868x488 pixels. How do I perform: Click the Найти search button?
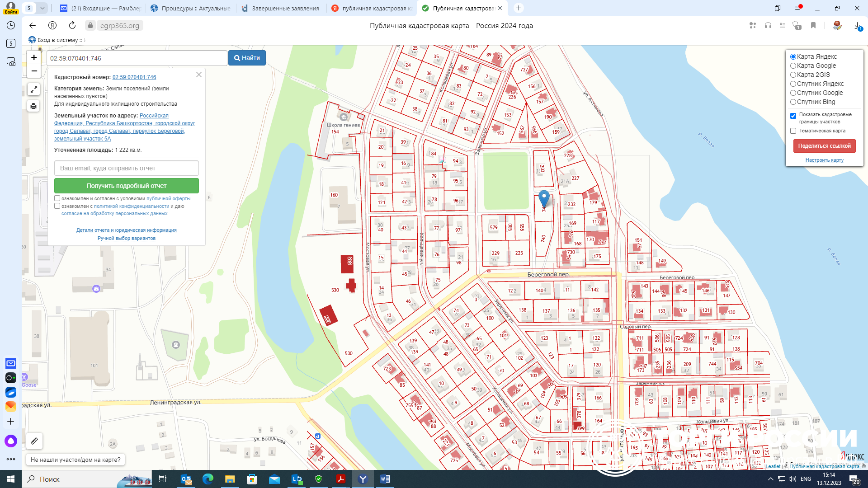click(247, 58)
